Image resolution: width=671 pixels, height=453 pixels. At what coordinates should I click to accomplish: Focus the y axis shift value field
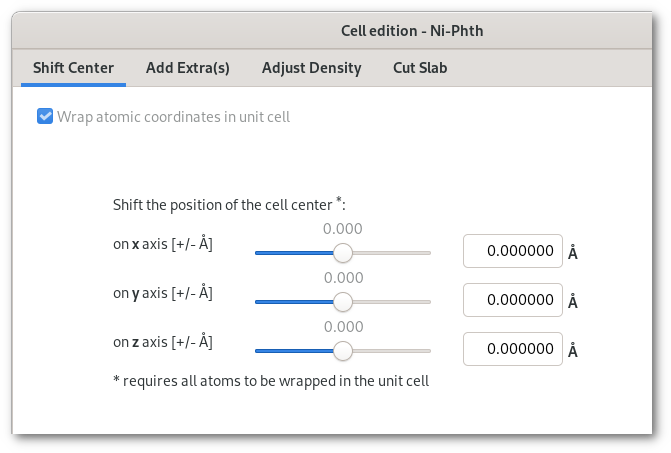point(512,300)
